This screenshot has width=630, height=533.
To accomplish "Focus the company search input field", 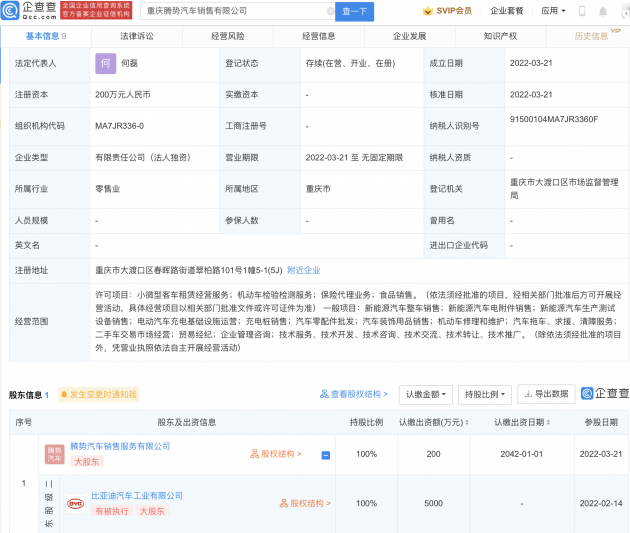I will pyautogui.click(x=237, y=11).
